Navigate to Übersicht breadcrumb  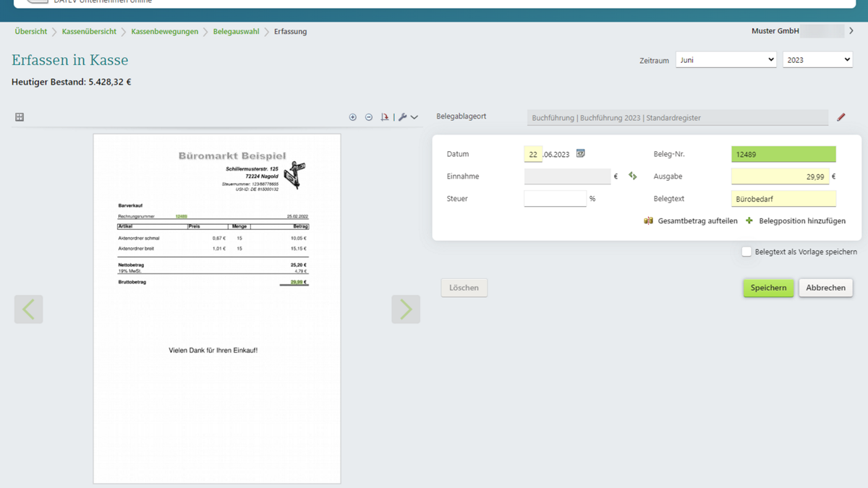coord(31,32)
